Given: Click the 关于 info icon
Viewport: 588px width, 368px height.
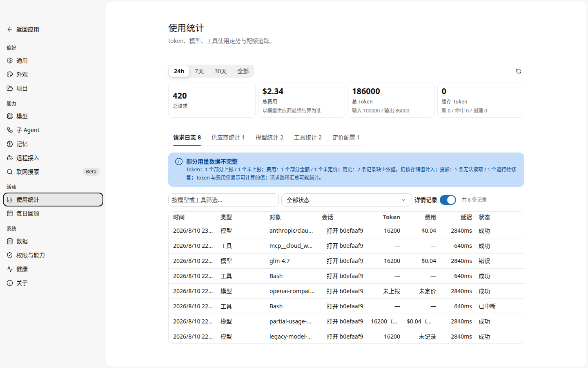Looking at the screenshot, I should pyautogui.click(x=10, y=283).
